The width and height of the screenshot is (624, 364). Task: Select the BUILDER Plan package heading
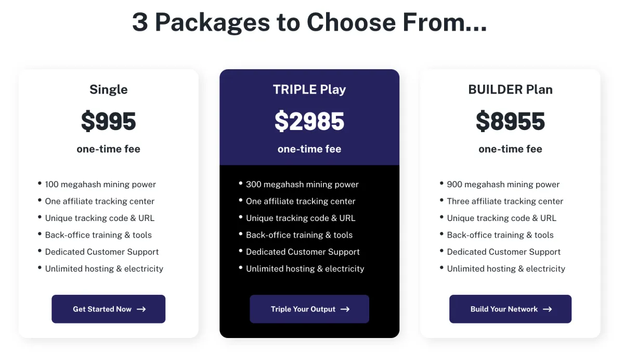pyautogui.click(x=510, y=89)
